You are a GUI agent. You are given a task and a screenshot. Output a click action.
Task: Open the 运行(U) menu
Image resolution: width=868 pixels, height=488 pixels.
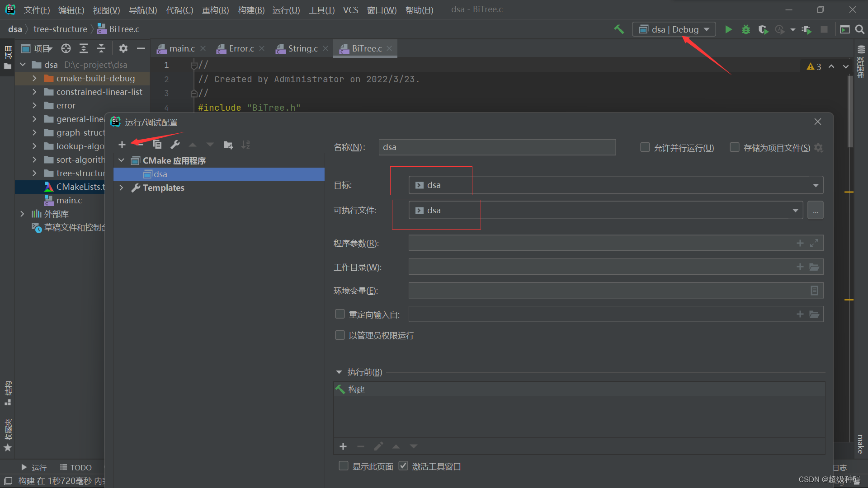pyautogui.click(x=286, y=10)
